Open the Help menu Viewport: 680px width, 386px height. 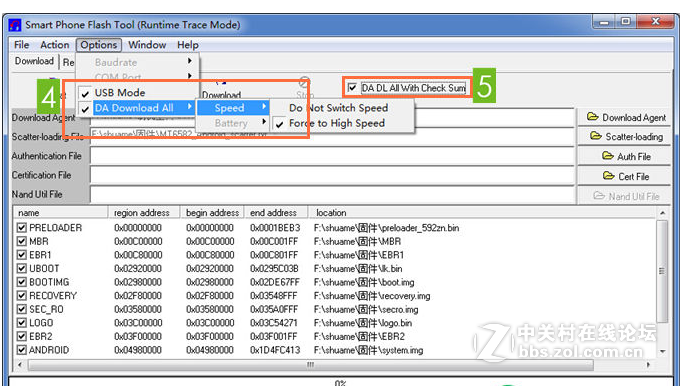(x=188, y=45)
